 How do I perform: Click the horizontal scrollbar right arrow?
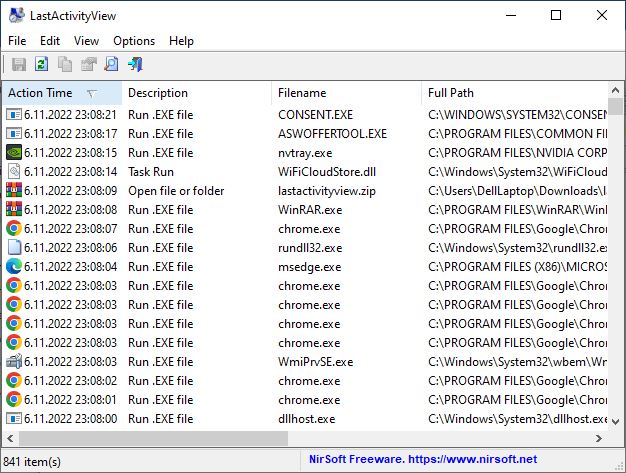[599, 438]
